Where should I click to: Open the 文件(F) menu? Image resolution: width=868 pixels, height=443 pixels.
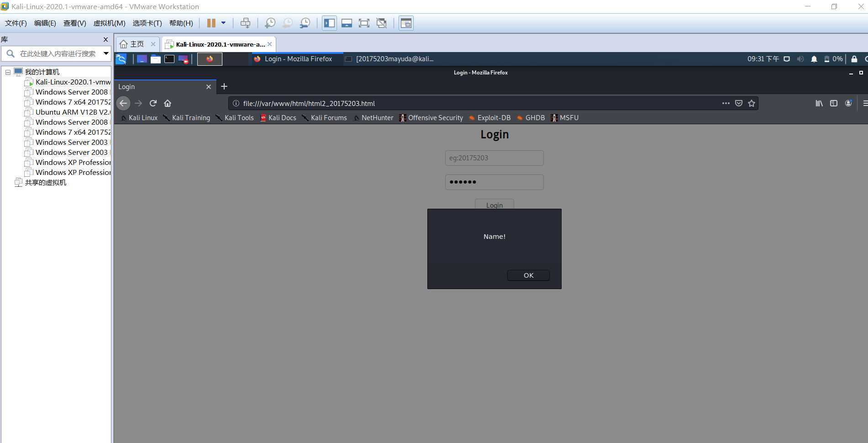pos(16,23)
